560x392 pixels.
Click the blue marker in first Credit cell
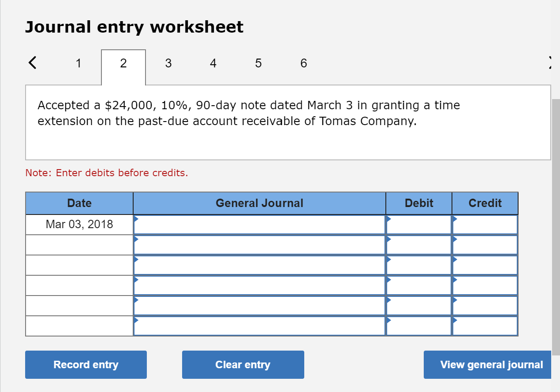455,218
